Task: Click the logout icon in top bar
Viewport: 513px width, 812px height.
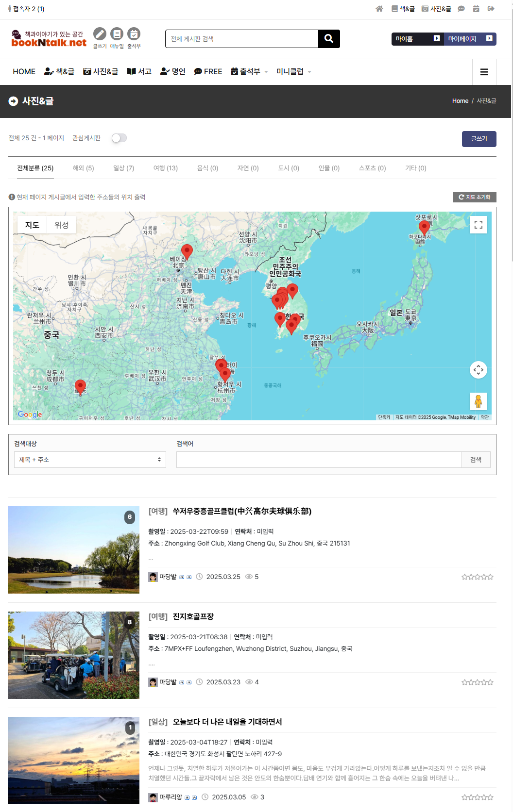Action: click(491, 9)
